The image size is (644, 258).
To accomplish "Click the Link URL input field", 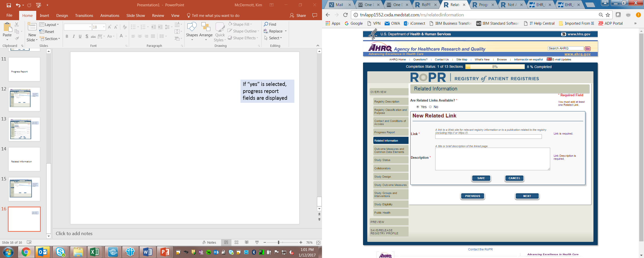I will point(488,137).
